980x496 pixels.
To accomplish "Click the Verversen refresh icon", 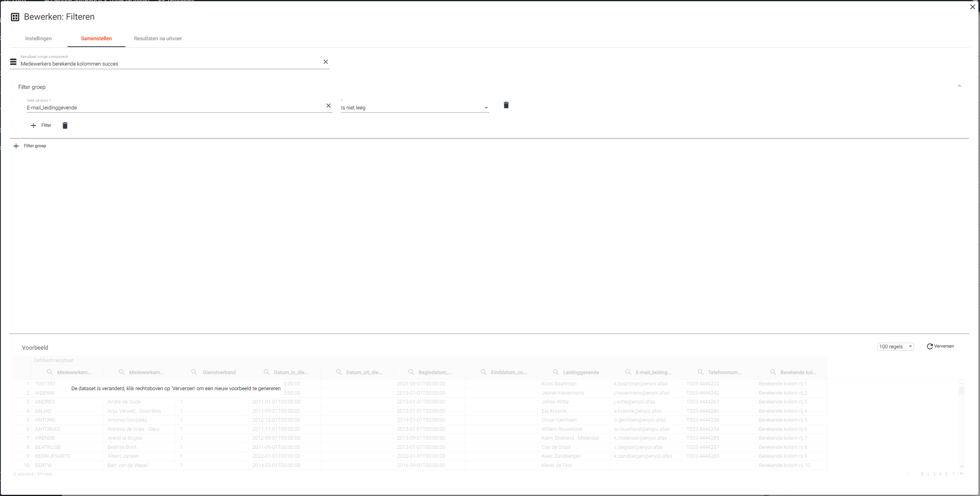I will pos(930,346).
